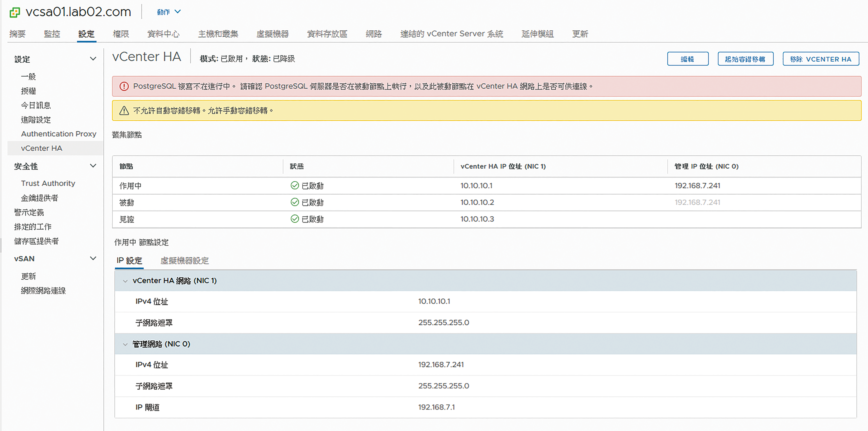
Task: Select the 設定 top tab
Action: [86, 34]
